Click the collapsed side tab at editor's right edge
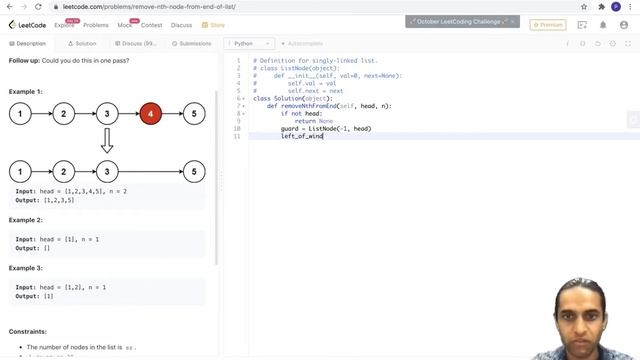This screenshot has height=360, width=640. [634, 120]
